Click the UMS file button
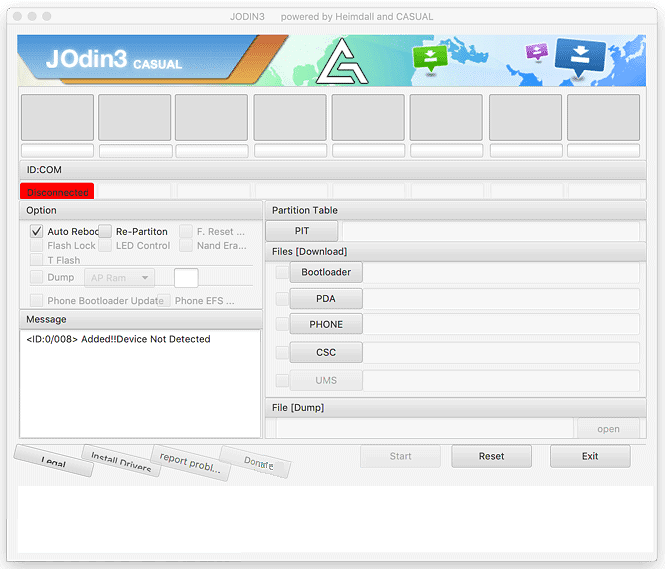Image resolution: width=665 pixels, height=569 pixels. coord(326,380)
